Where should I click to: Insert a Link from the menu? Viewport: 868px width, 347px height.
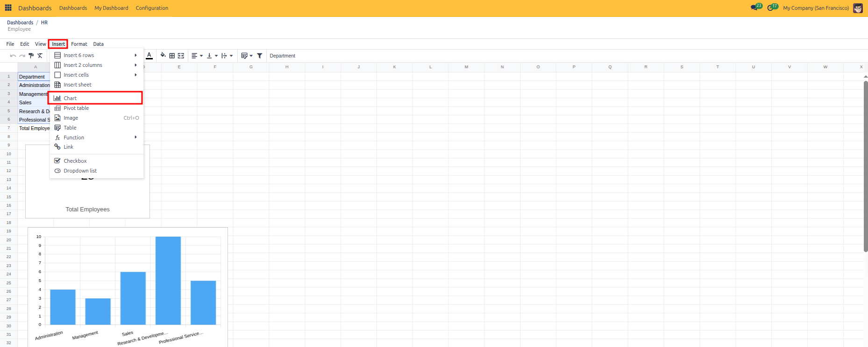96,147
